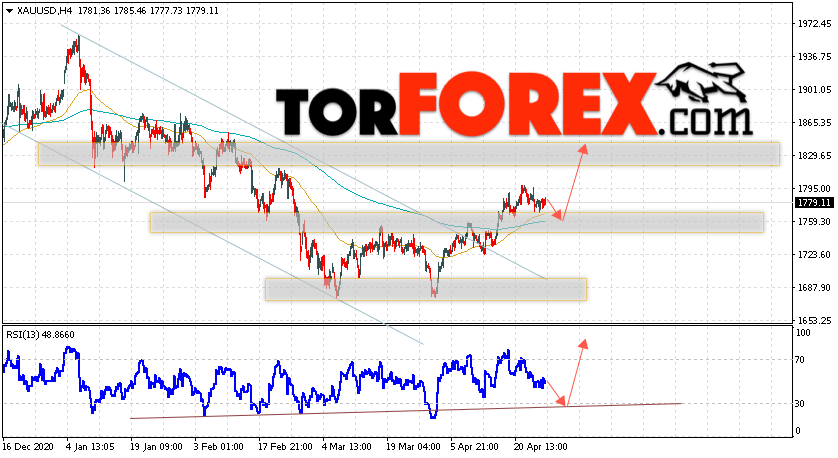The image size is (838, 458).
Task: Select the 1687.90 price axis value
Action: [x=814, y=288]
